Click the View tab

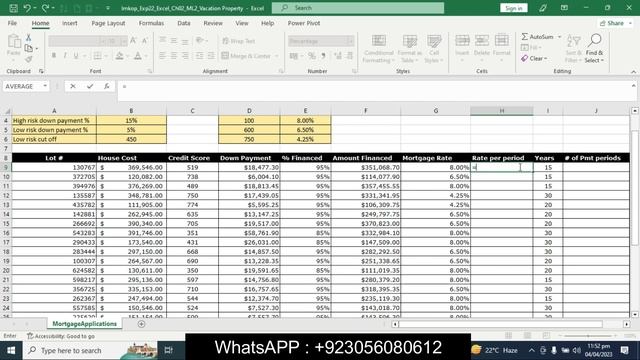point(242,23)
